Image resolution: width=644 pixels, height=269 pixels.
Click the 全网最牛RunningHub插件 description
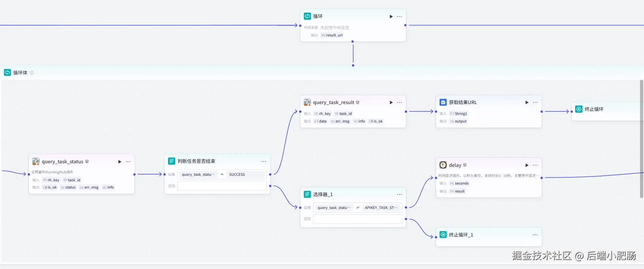point(52,172)
